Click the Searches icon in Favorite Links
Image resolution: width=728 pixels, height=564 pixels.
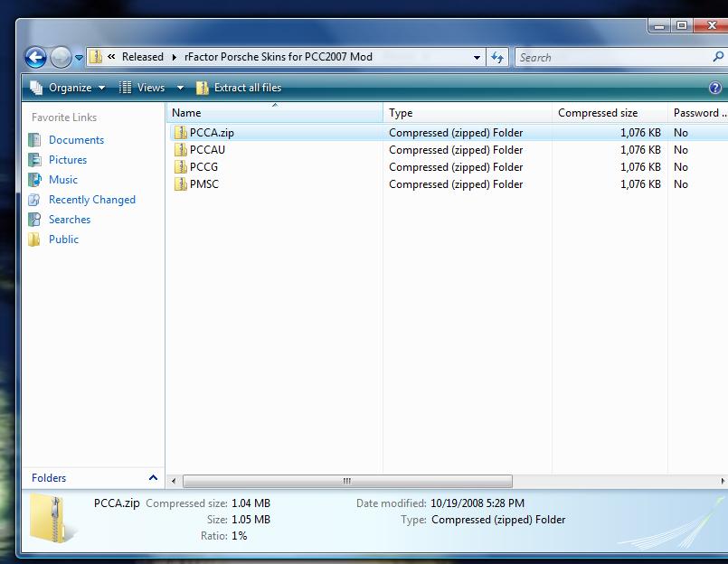[x=34, y=220]
